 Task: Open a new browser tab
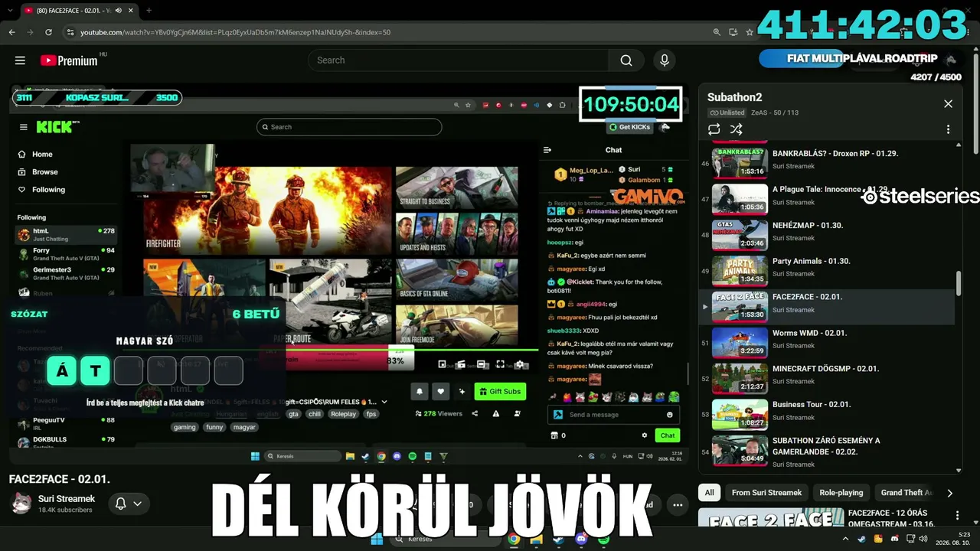[x=149, y=11]
